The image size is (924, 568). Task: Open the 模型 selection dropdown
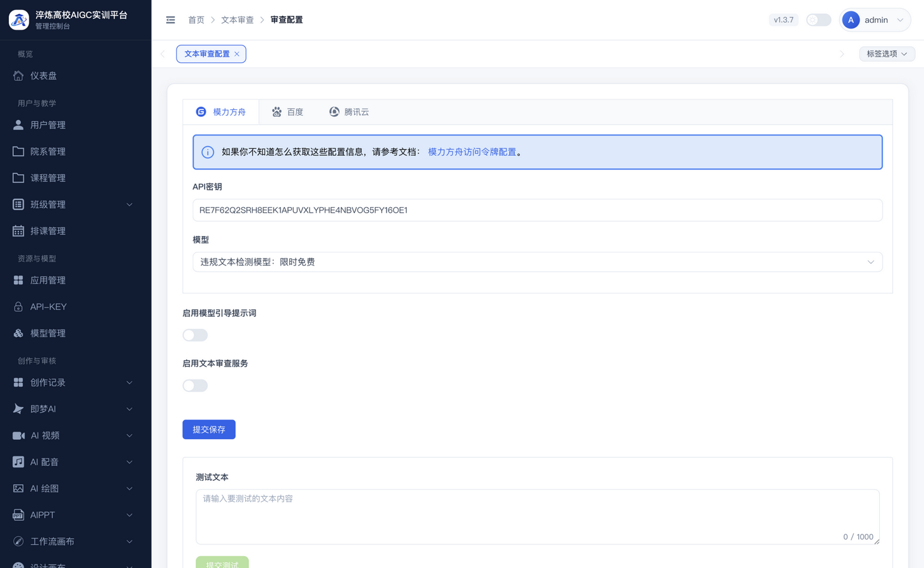(x=537, y=262)
